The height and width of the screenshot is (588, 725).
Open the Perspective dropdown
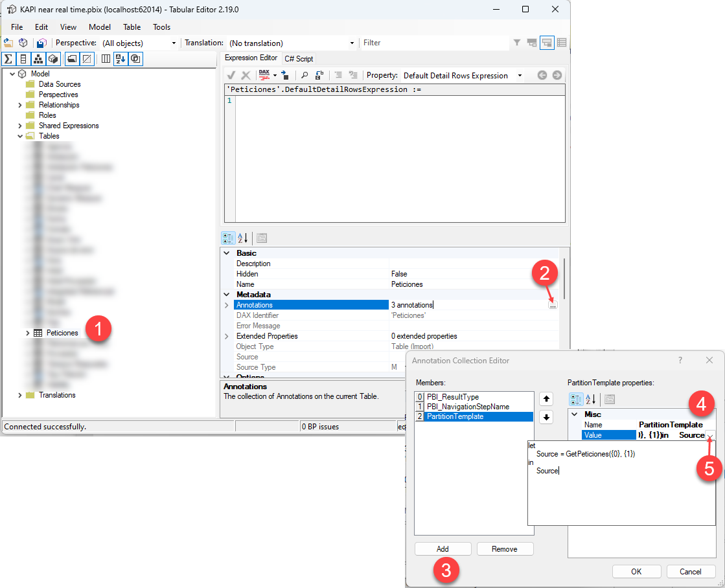click(173, 43)
